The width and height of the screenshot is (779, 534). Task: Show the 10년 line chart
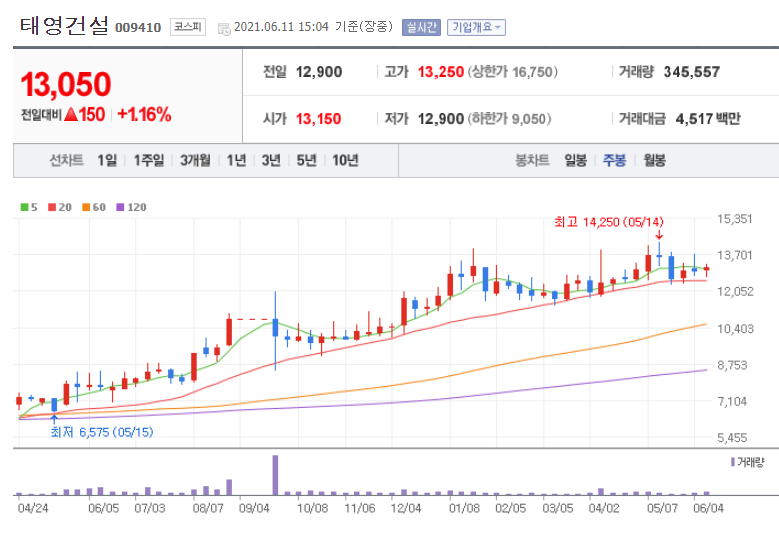pyautogui.click(x=345, y=160)
